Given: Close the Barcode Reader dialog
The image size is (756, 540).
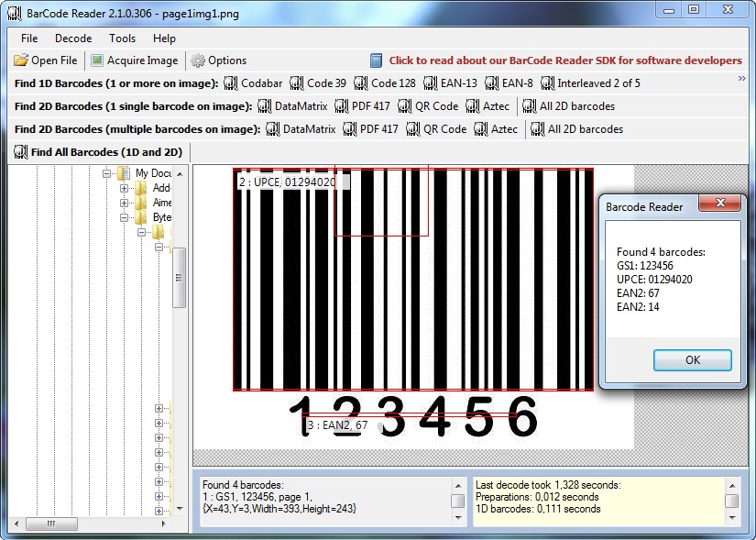Looking at the screenshot, I should coord(720,204).
